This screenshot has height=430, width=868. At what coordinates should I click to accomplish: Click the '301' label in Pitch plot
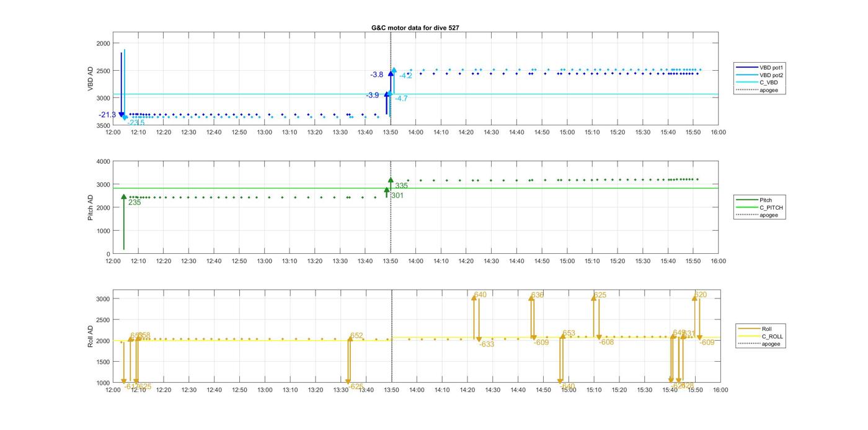click(397, 195)
